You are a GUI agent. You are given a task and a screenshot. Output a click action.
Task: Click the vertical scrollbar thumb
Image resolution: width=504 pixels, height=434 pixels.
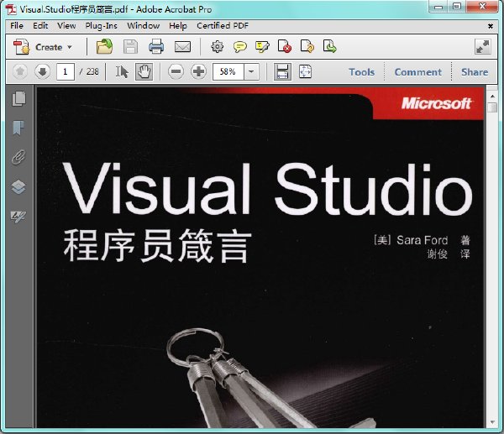click(492, 107)
